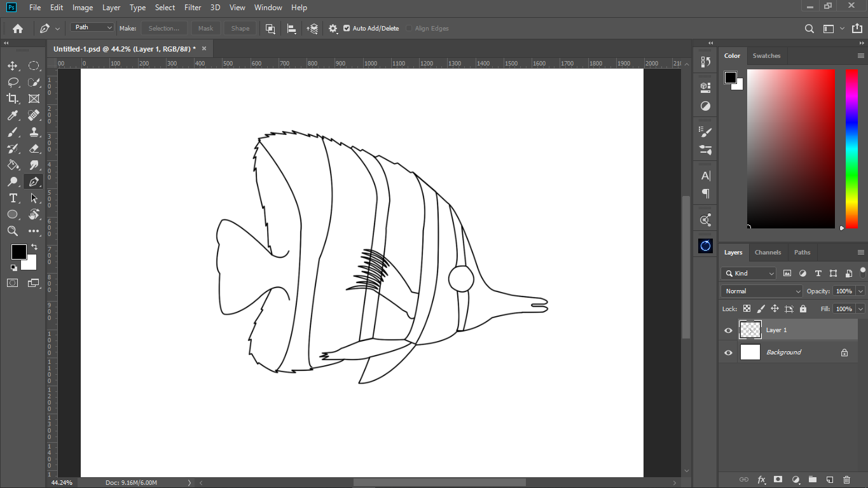Select the Eraser tool
The height and width of the screenshot is (488, 868).
[x=34, y=148]
